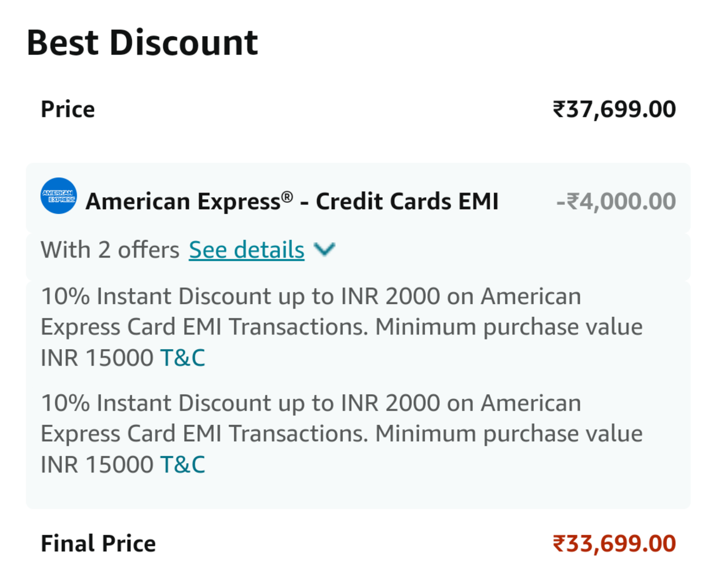
Task: Click the American Express Credit Cards EMI title
Action: (x=292, y=201)
